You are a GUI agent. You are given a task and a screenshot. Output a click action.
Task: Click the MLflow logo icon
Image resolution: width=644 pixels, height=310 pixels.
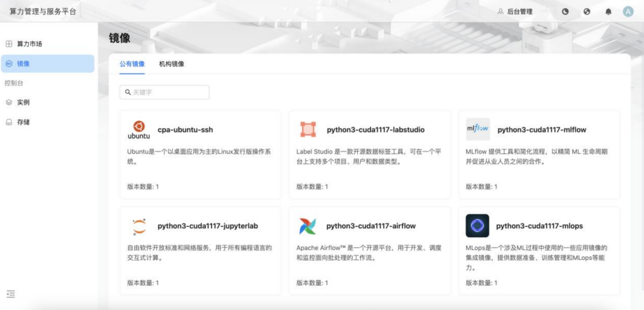pyautogui.click(x=477, y=129)
